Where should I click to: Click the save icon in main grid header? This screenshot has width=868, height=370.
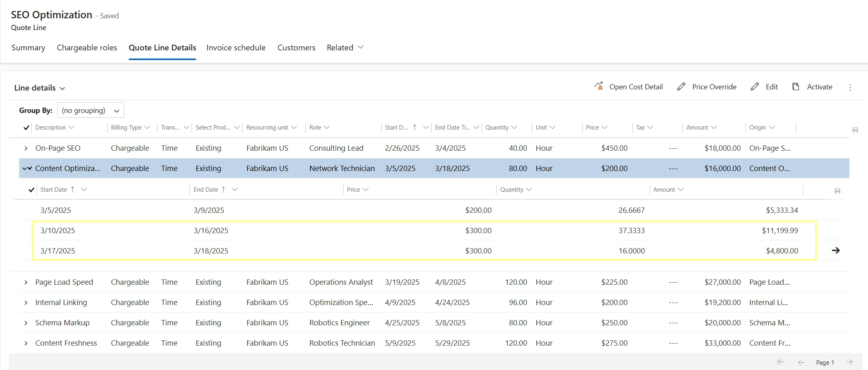click(x=855, y=130)
